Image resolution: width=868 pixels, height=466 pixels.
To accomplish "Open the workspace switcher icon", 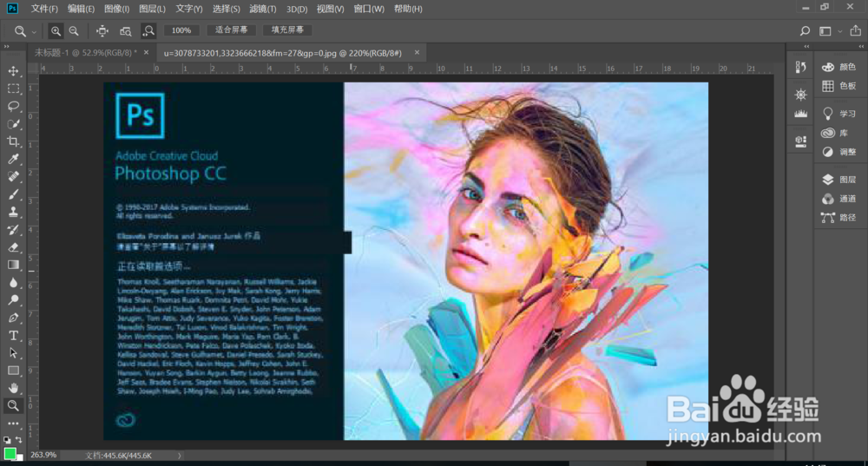I will pyautogui.click(x=825, y=31).
